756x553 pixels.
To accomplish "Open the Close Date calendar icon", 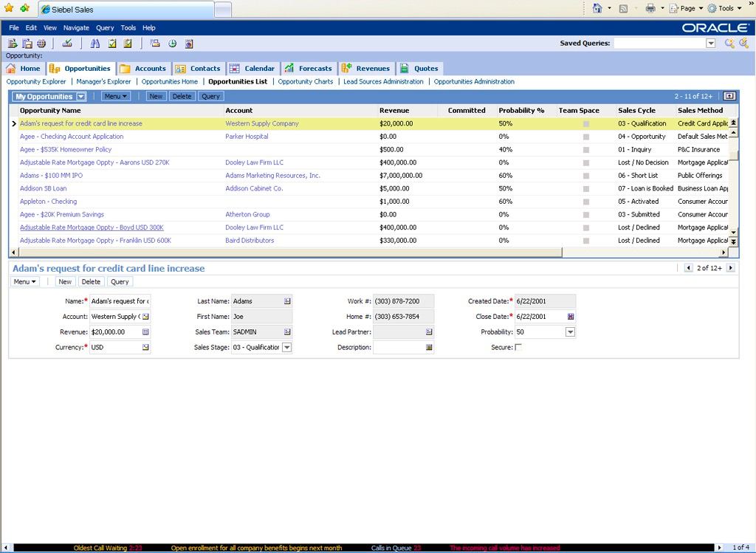I will coord(571,317).
